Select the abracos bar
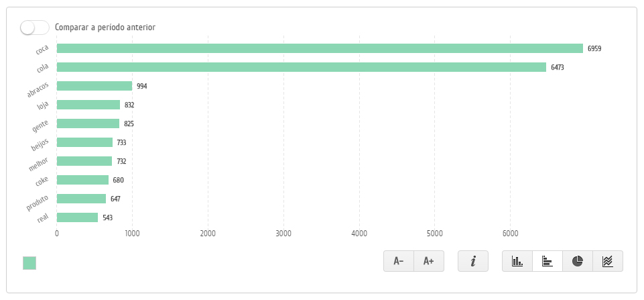 [x=94, y=86]
